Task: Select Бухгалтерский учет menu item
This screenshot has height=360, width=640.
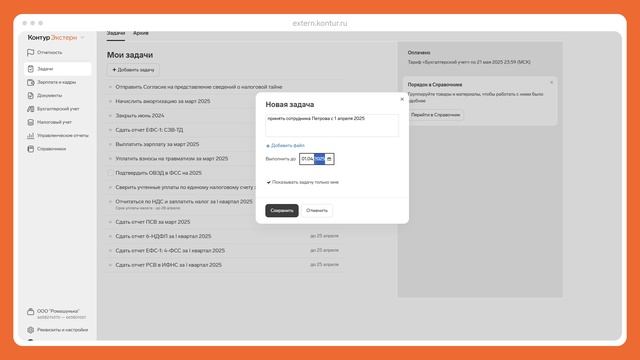Action: pos(58,109)
